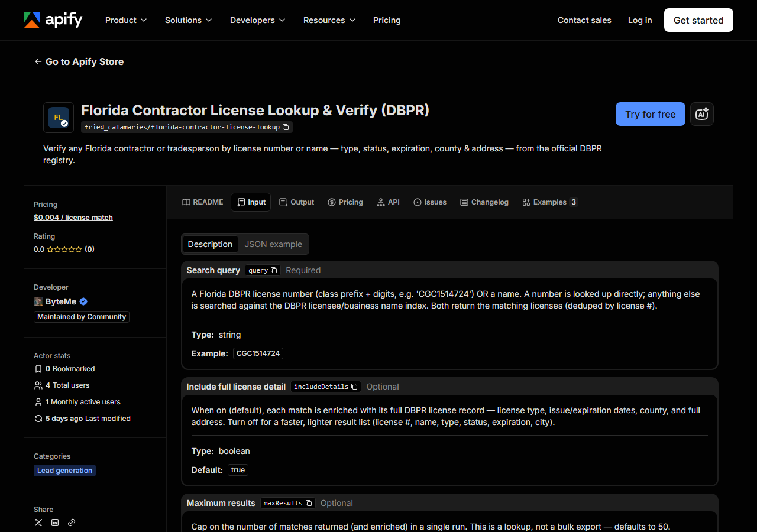Click the 4 Total users stat

pyautogui.click(x=62, y=385)
